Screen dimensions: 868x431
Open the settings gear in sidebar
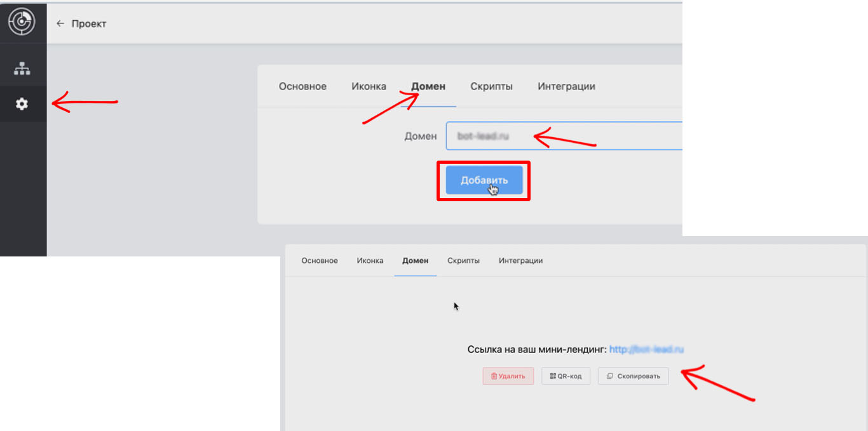tap(22, 104)
